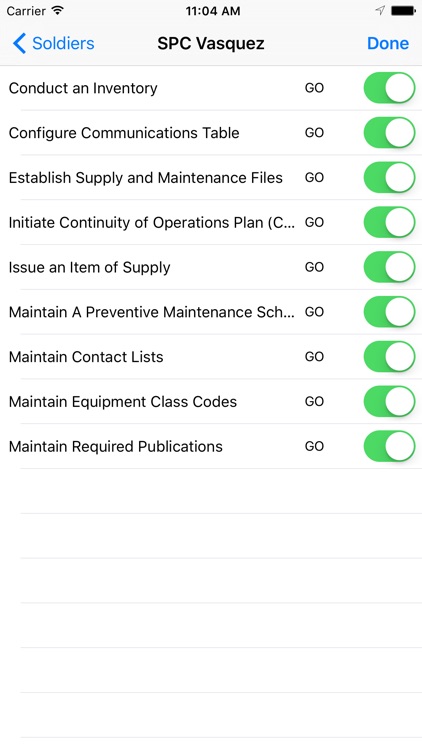
Task: Select the Maintain Contact Lists row label
Action: click(86, 357)
